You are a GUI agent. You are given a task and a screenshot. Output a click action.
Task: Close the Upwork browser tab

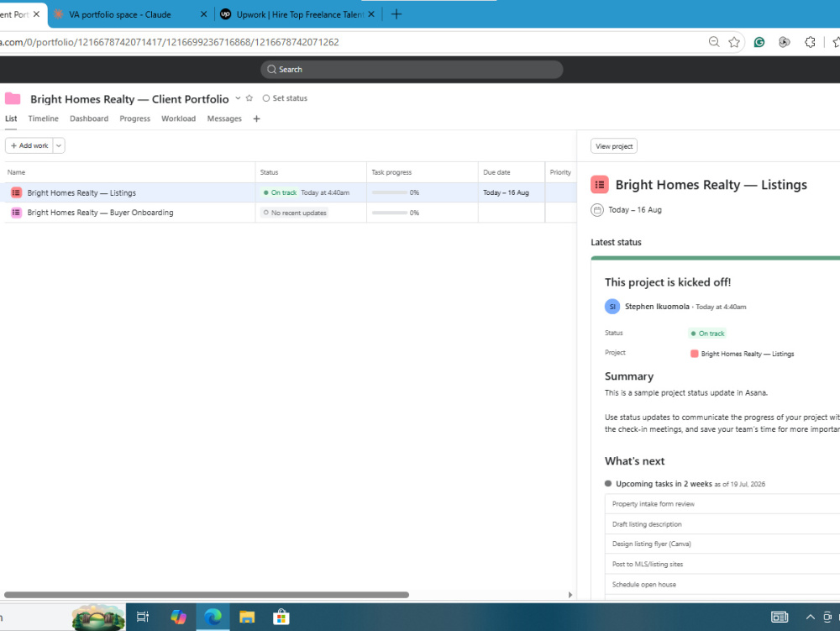pos(371,14)
